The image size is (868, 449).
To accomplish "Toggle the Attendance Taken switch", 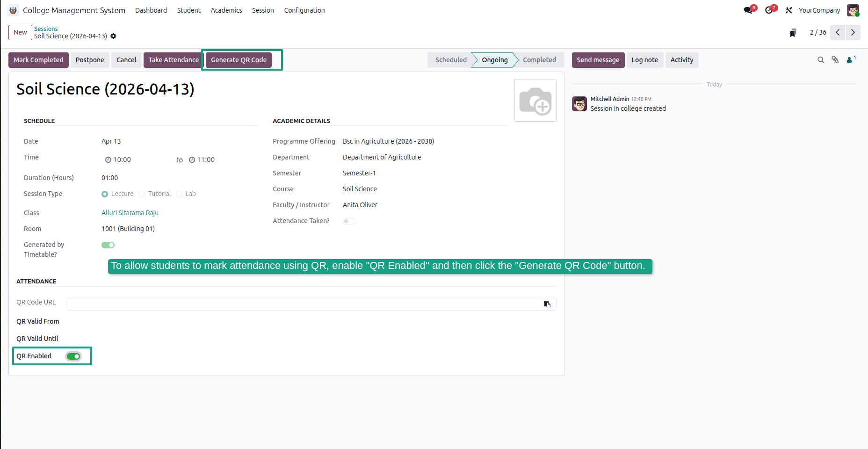I will click(349, 221).
